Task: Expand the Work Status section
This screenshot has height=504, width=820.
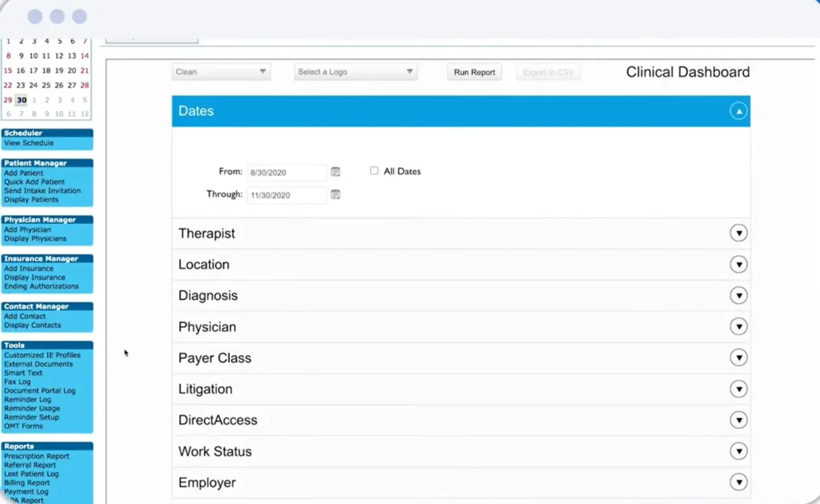Action: pos(738,451)
